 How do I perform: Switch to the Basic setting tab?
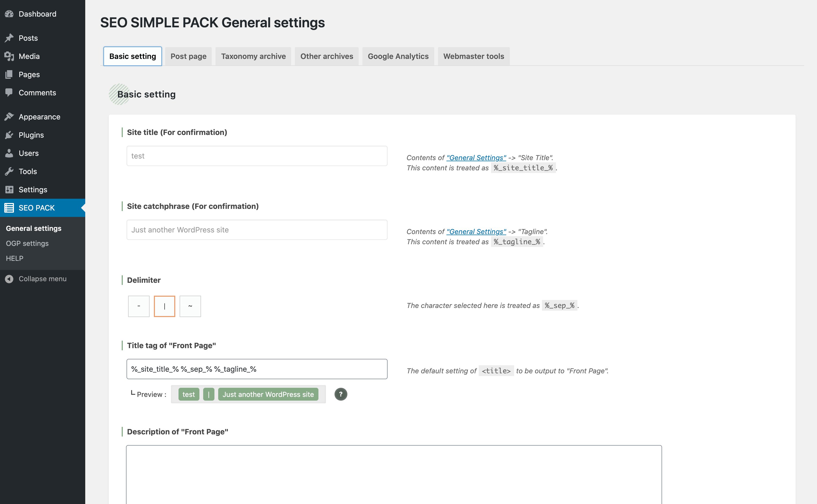click(x=132, y=56)
